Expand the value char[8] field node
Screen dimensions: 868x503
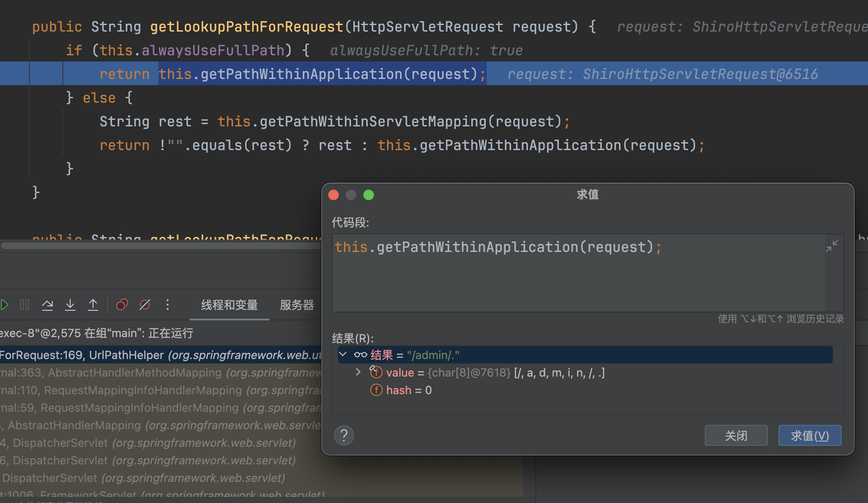pos(358,372)
